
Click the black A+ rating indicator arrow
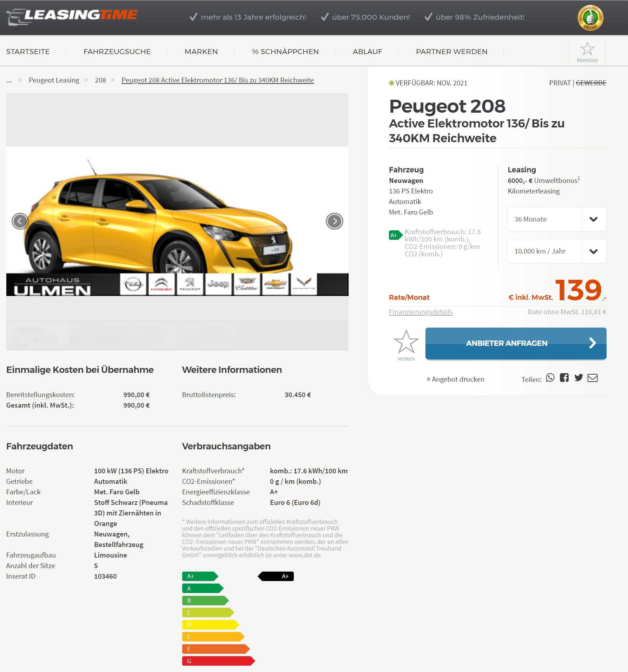click(276, 576)
